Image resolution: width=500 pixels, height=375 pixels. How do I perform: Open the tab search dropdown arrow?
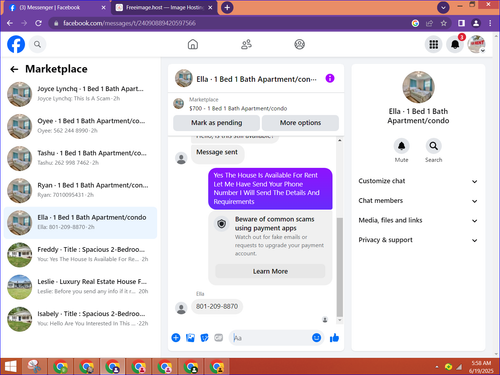point(443,7)
